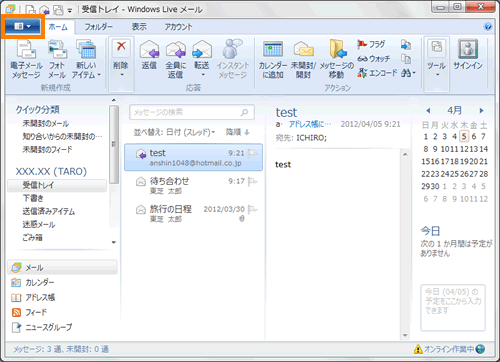500x362 pixels.
Task: Click the オンライン作業中 status indicator
Action: tap(449, 349)
